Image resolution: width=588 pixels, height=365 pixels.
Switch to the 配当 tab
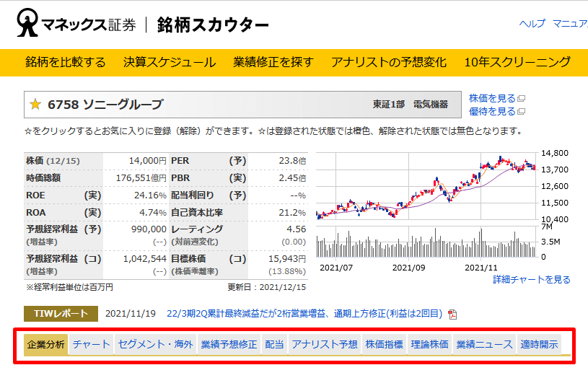274,344
